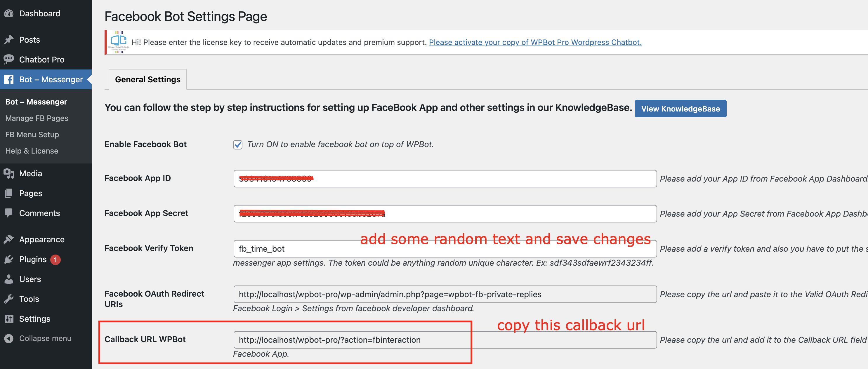The width and height of the screenshot is (868, 369).
Task: Click the View KnowledgeBase button
Action: click(680, 109)
